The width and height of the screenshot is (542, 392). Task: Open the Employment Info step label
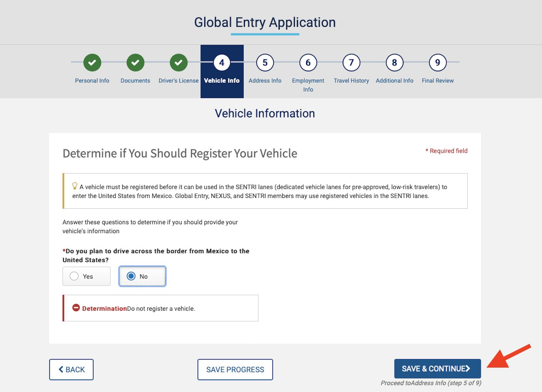308,85
